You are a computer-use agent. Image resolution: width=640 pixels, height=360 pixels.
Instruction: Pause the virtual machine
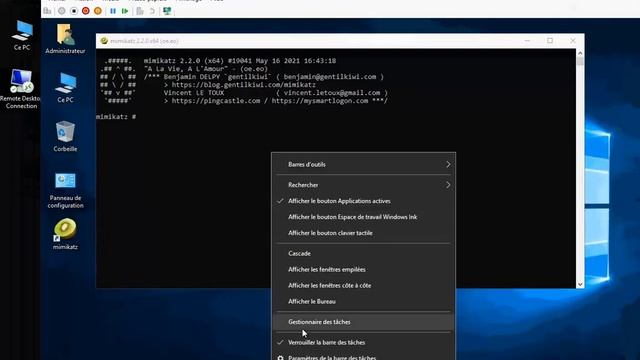(113, 11)
